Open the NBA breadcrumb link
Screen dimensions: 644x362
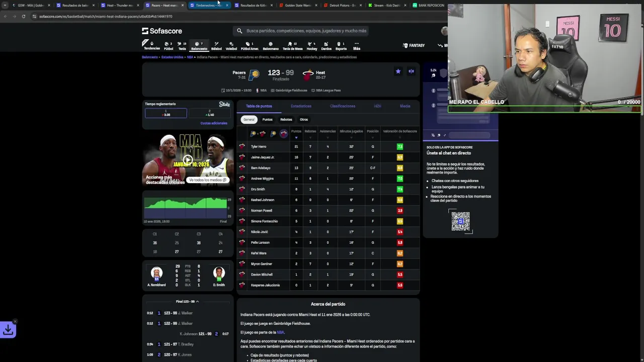click(190, 57)
